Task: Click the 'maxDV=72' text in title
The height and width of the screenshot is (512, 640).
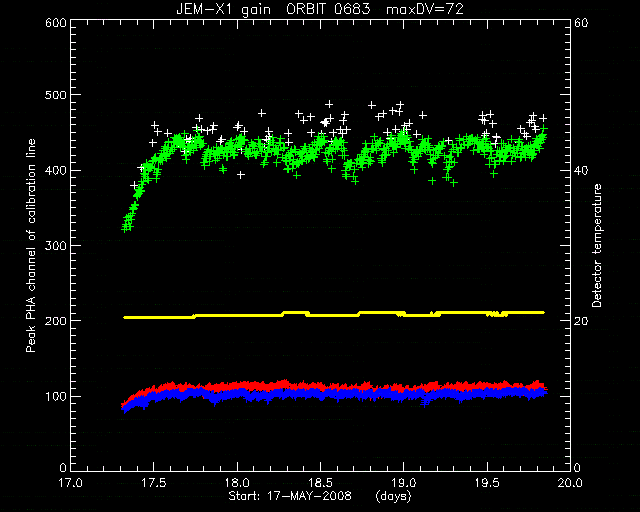Action: coord(424,9)
